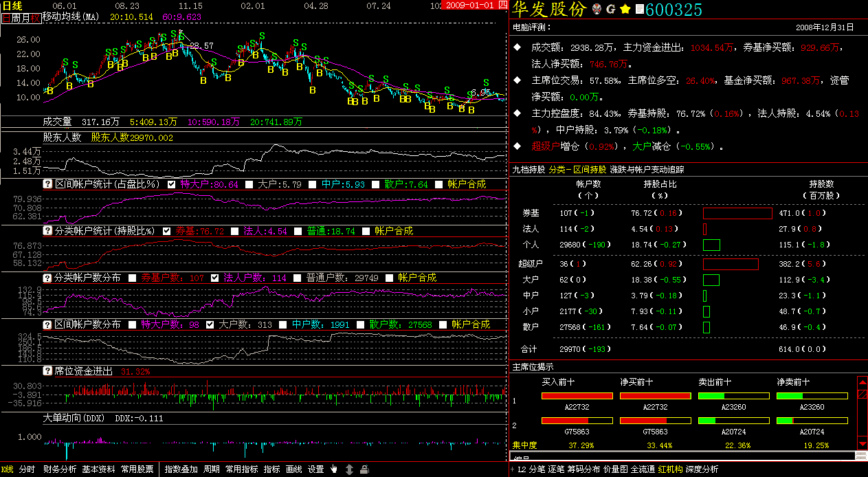This screenshot has height=477, width=868.
Task: Check the 普通户数 checkbox in 分类帐户数分布
Action: pos(298,278)
